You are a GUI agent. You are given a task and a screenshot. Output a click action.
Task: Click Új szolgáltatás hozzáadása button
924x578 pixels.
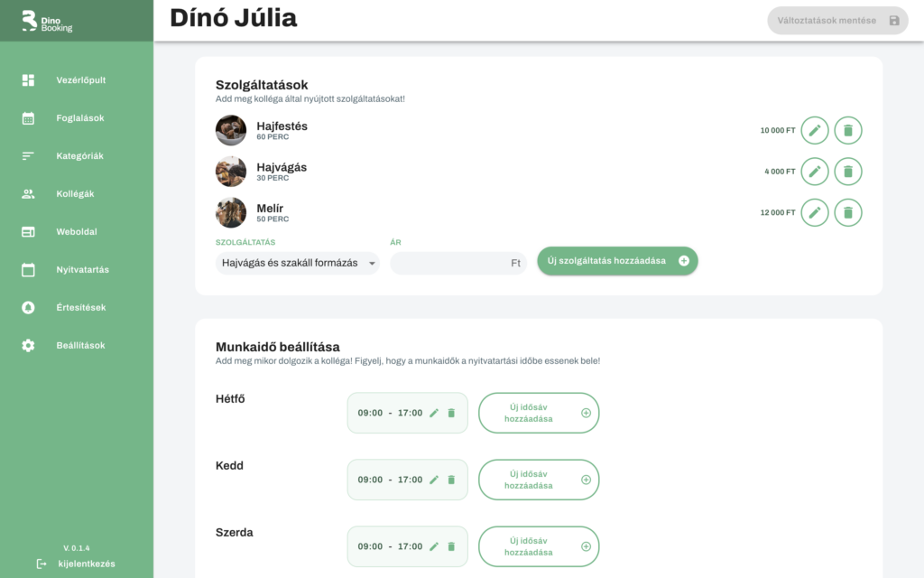point(617,261)
